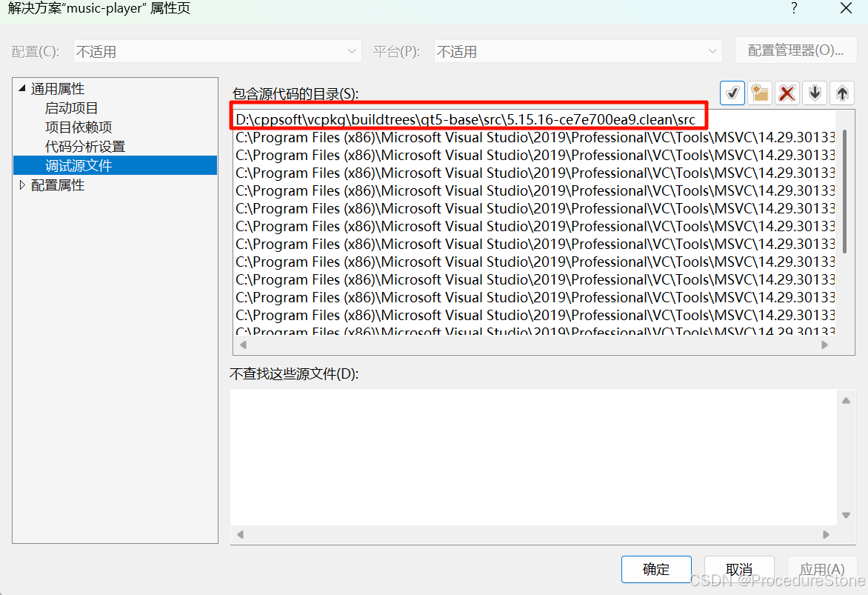Confirm with the 确定 button

(656, 569)
